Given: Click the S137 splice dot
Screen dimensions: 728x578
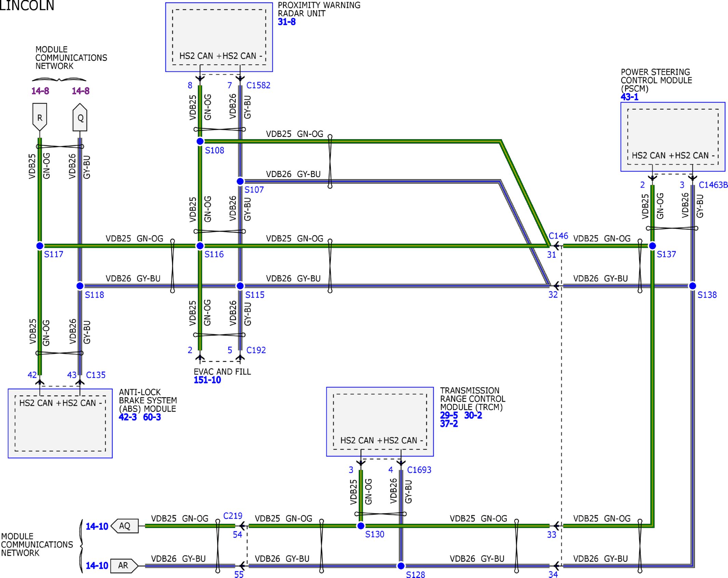Looking at the screenshot, I should coord(652,246).
